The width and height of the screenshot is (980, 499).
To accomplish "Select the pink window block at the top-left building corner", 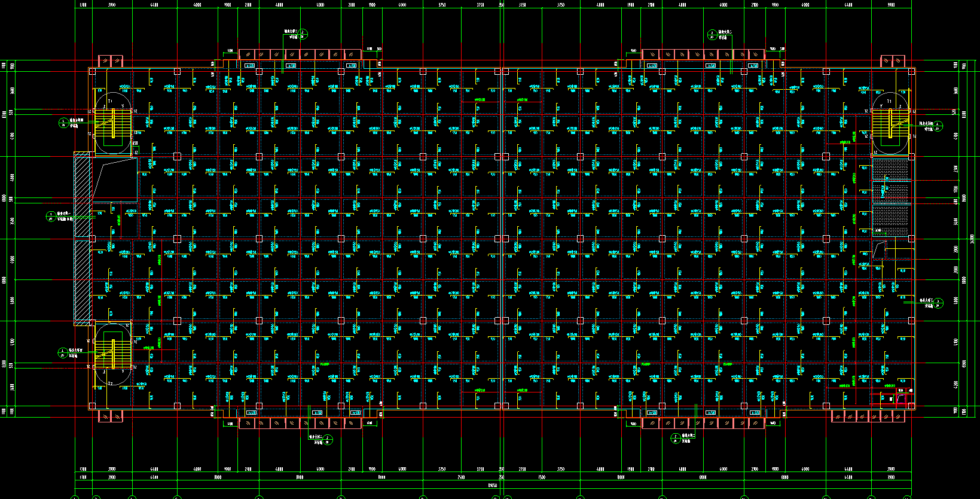I will coord(111,61).
